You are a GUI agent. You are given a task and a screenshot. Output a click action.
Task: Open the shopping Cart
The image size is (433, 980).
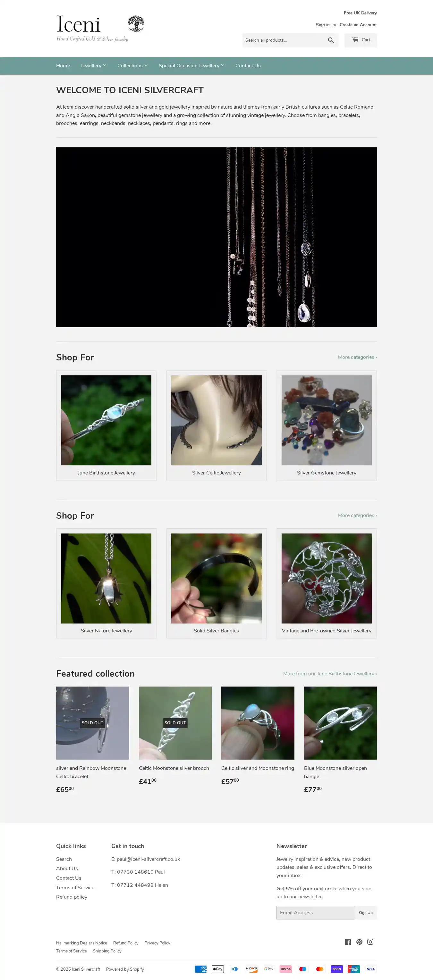(361, 40)
